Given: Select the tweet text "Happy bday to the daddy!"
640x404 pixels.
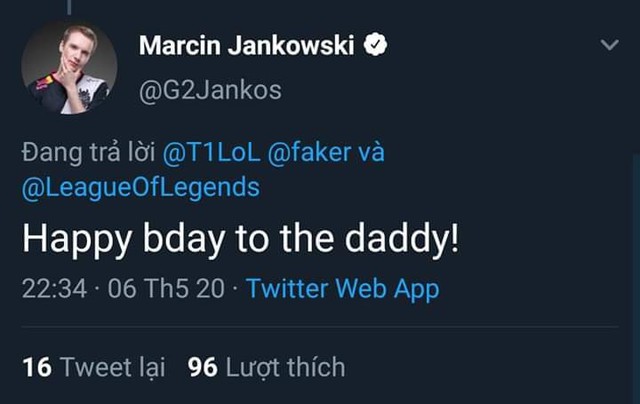Looking at the screenshot, I should (240, 242).
